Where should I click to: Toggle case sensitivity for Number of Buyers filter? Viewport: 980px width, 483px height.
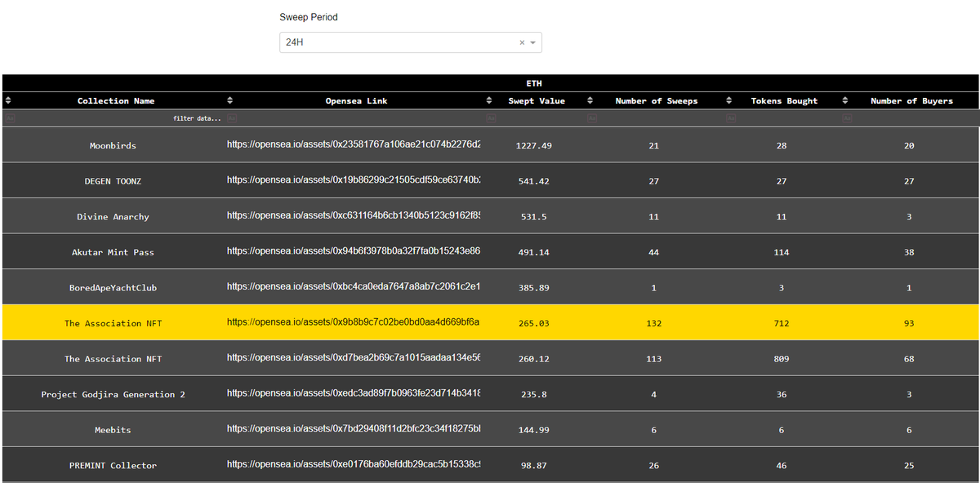(x=847, y=118)
